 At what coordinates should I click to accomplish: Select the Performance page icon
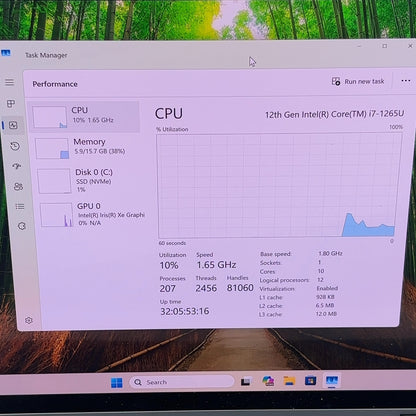(13, 125)
